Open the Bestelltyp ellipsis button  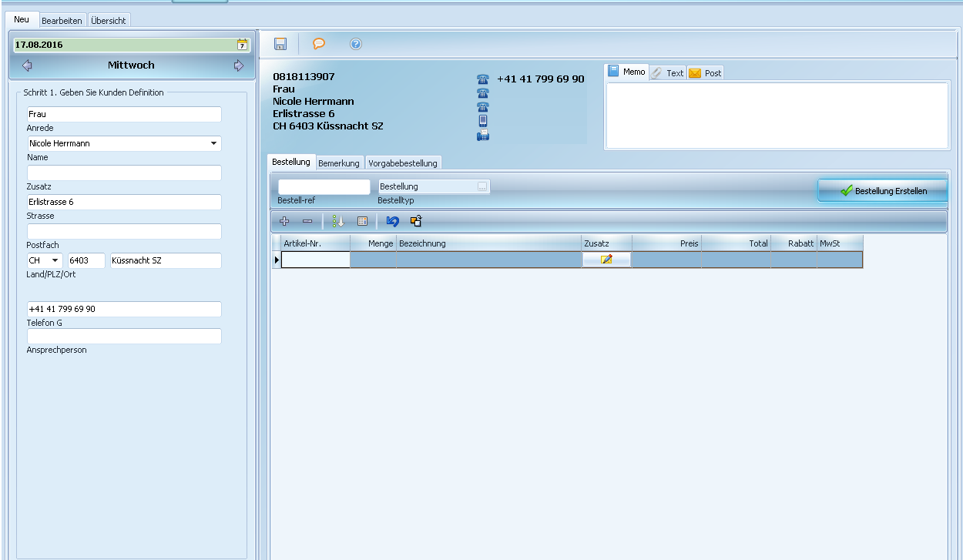coord(482,186)
